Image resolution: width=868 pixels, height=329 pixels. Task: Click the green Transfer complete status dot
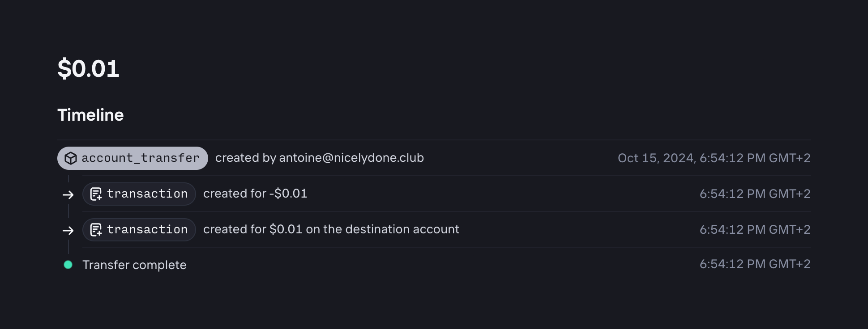(x=68, y=265)
